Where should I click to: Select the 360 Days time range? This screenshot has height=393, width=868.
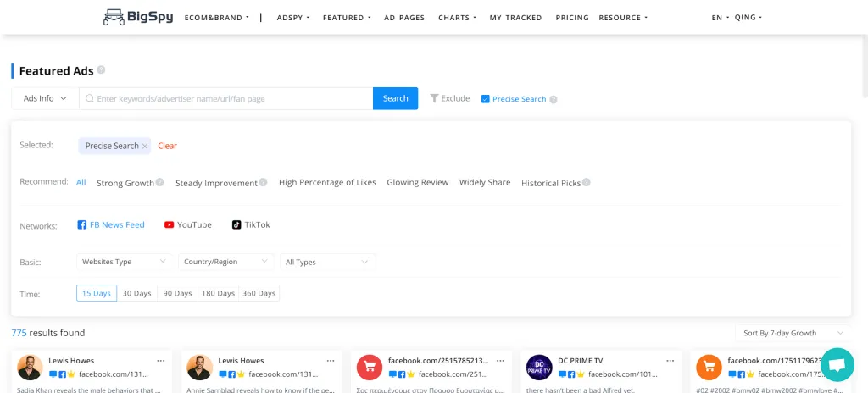click(x=259, y=293)
